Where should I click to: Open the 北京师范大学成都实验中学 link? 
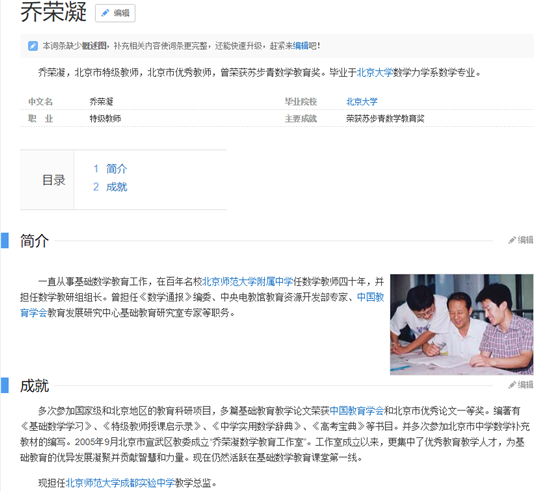click(x=120, y=483)
